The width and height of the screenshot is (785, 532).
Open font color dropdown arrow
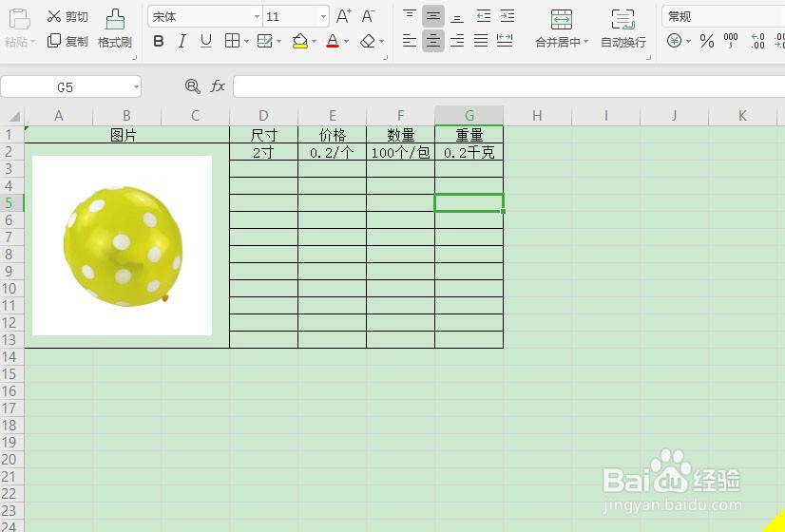click(346, 42)
